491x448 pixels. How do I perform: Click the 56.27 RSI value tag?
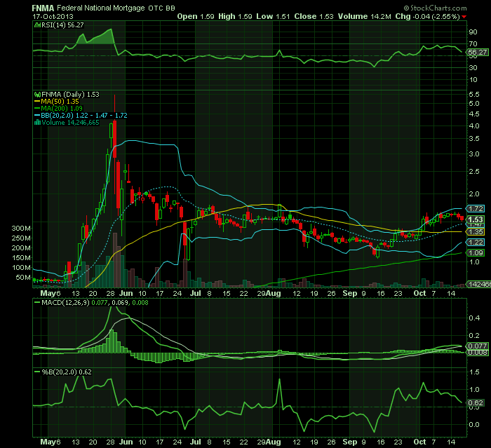(x=478, y=53)
